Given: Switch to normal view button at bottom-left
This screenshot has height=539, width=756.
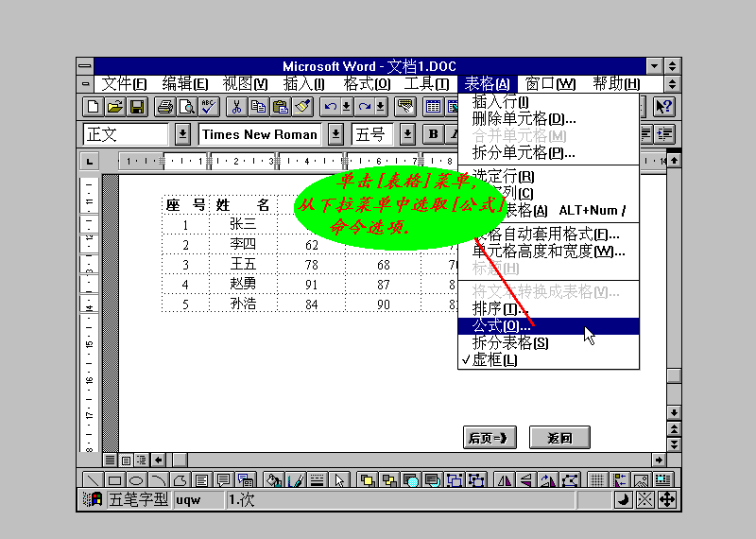Looking at the screenshot, I should pos(110,460).
